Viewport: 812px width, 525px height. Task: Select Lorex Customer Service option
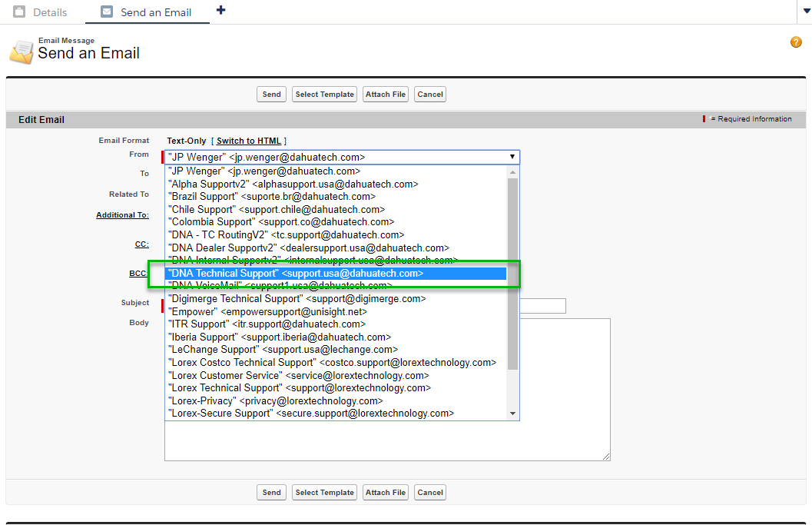click(x=336, y=375)
